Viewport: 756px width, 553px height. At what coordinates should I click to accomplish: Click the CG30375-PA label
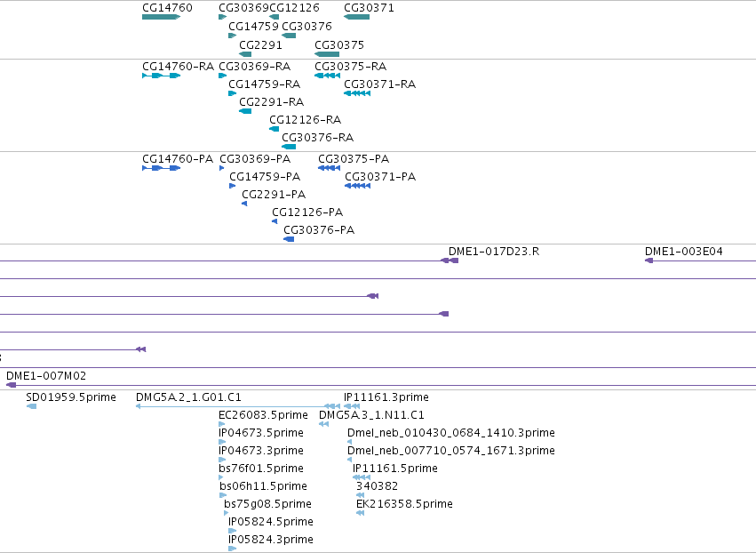(354, 159)
